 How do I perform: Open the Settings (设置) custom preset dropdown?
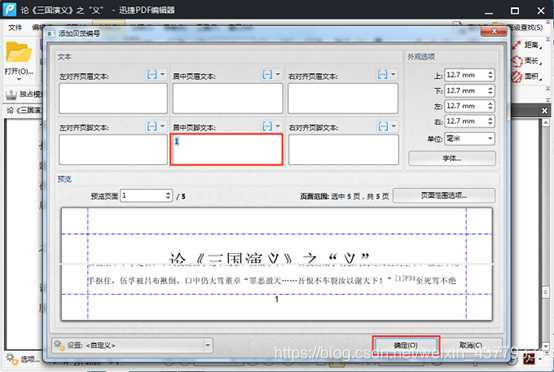pyautogui.click(x=132, y=345)
